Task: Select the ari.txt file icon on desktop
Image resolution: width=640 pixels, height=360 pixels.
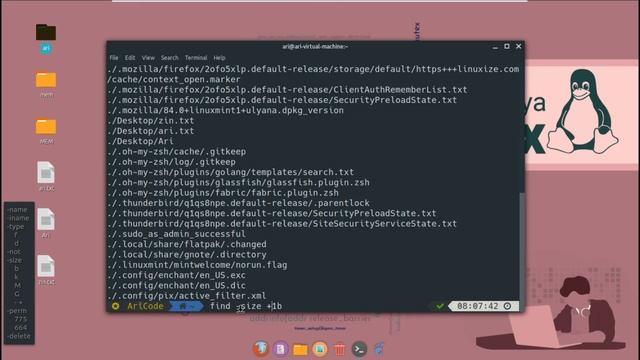Action: (46, 173)
